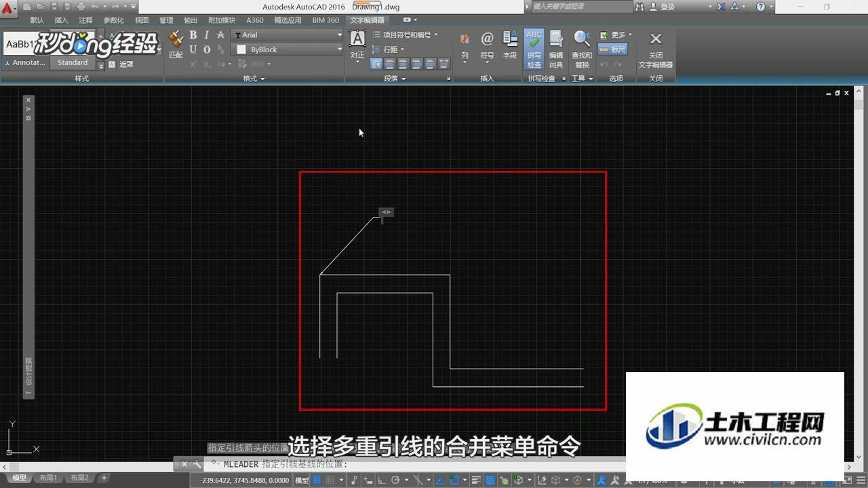The image size is (868, 488).
Task: Select default paragraph alignment icon
Action: pyautogui.click(x=376, y=64)
